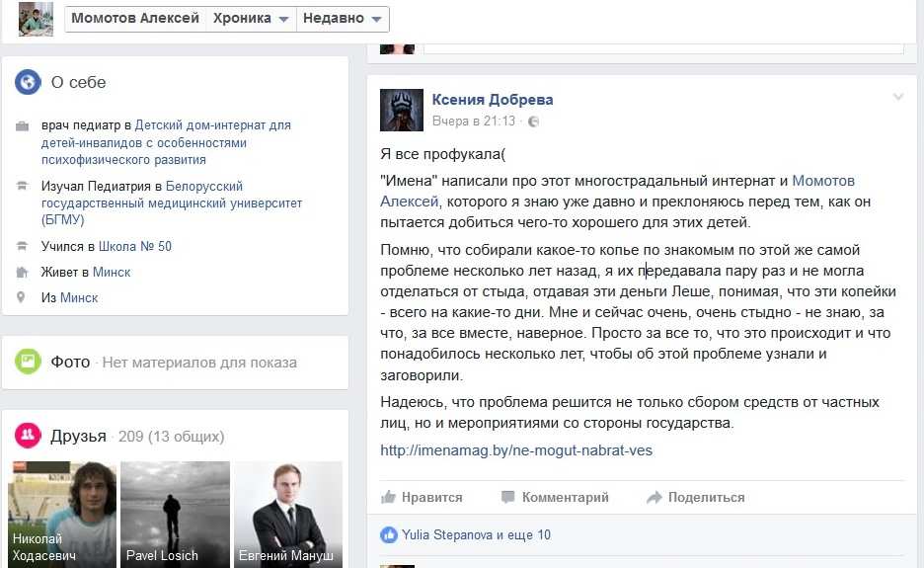Click Ксения Добрева post avatar image
Viewport: 924px width, 568px height.
point(402,110)
